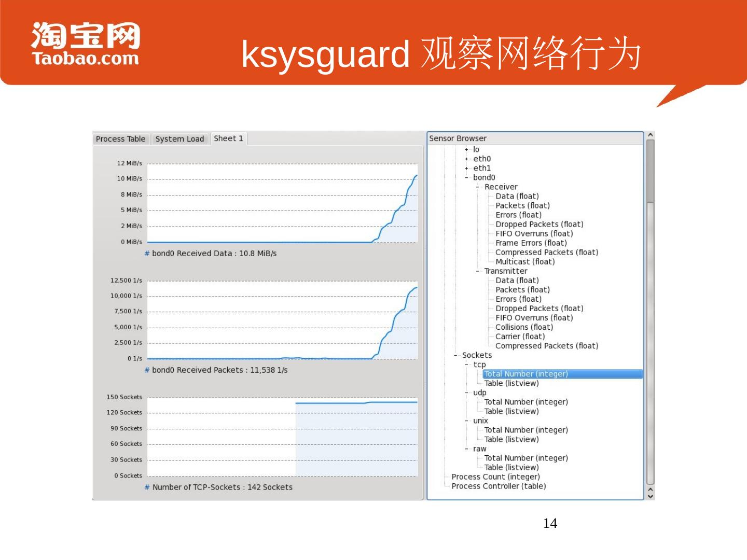Image resolution: width=747 pixels, height=560 pixels.
Task: Click the bond0 Received Data graph
Action: coord(282,203)
